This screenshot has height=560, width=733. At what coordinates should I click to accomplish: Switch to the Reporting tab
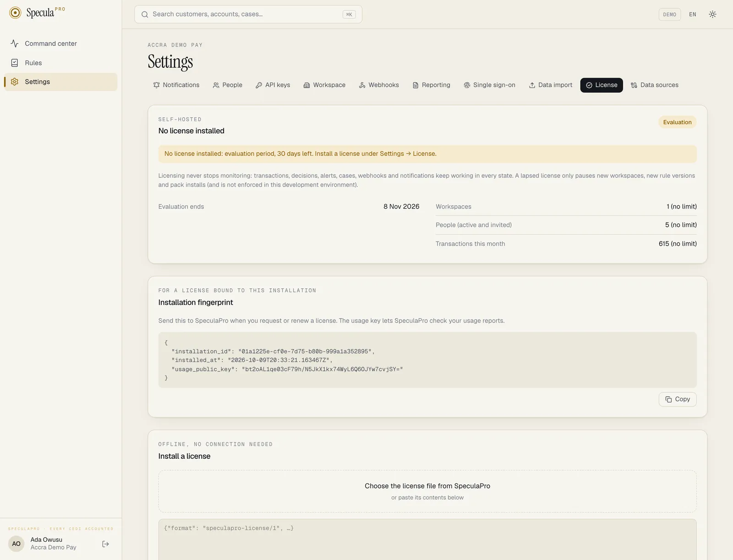click(x=432, y=85)
